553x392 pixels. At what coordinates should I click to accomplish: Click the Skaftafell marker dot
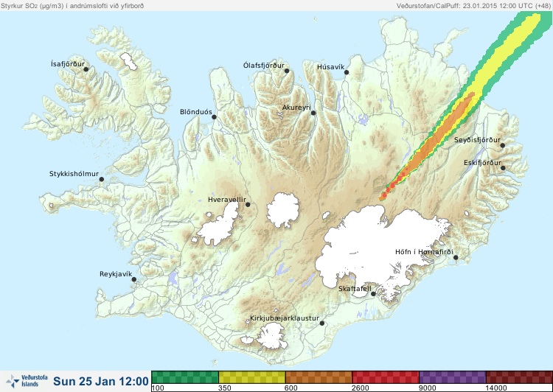pyautogui.click(x=373, y=294)
